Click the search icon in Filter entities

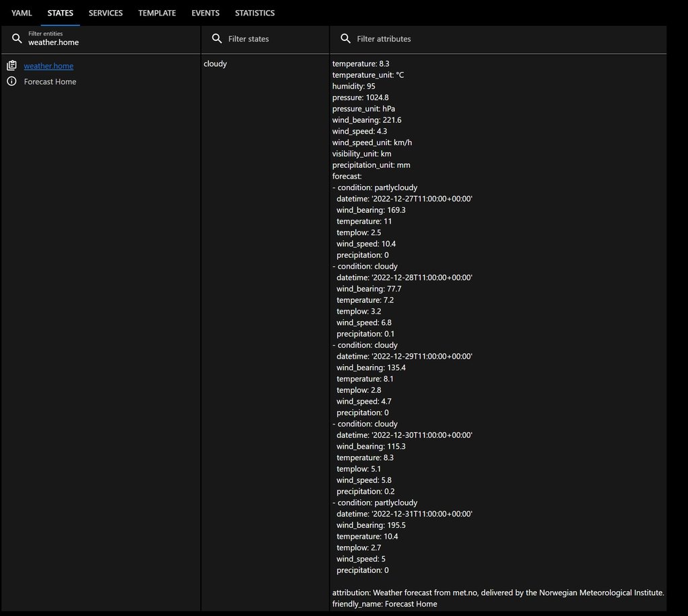pyautogui.click(x=17, y=38)
